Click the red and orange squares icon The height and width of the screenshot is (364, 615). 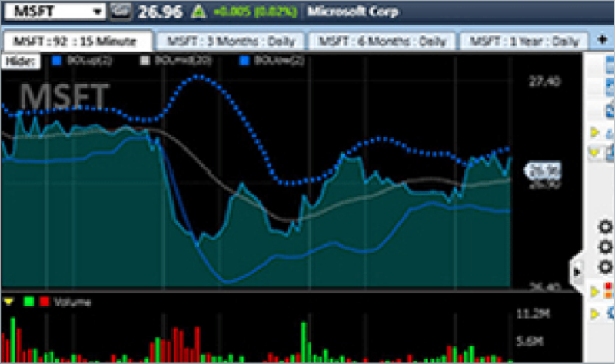pos(608,290)
